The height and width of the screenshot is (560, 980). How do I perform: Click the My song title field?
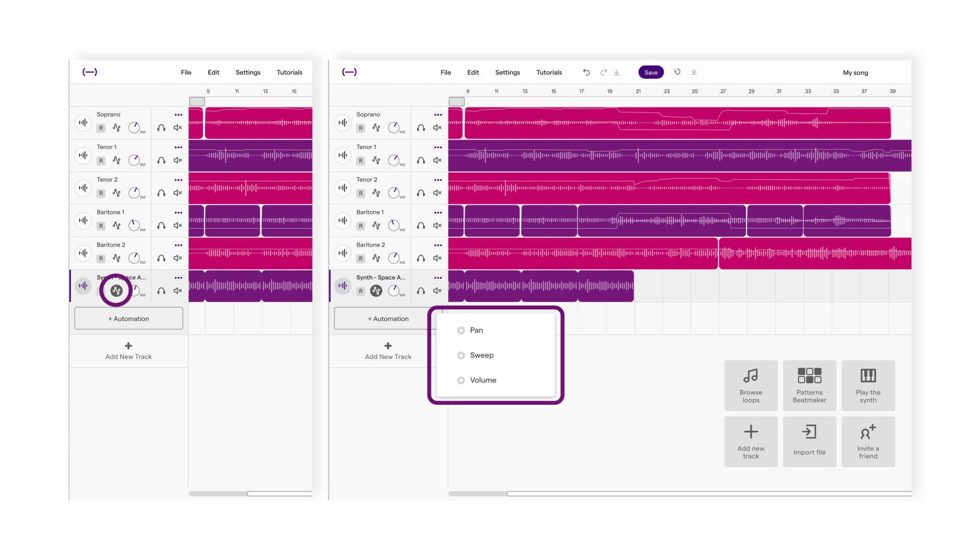855,72
